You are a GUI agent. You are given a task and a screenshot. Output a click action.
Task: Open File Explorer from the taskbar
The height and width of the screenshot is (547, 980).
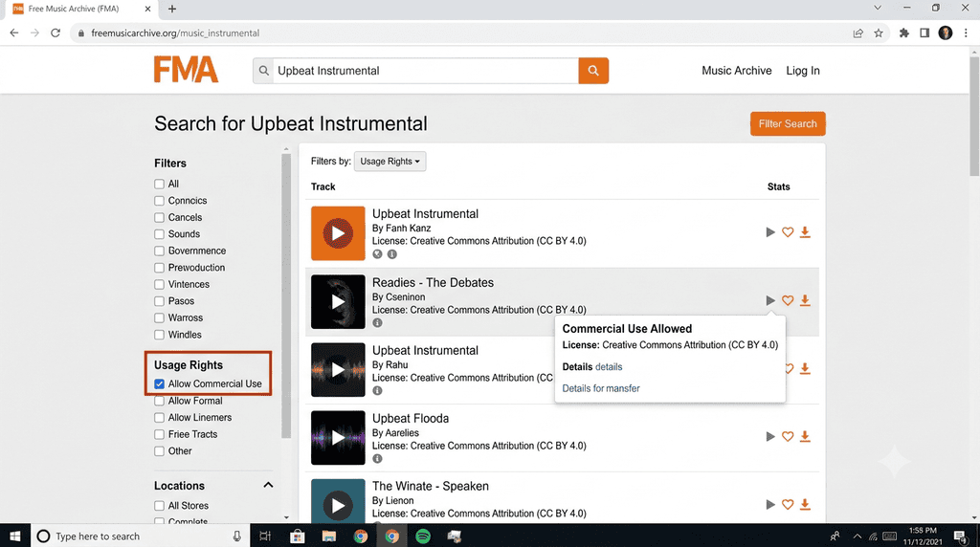329,536
